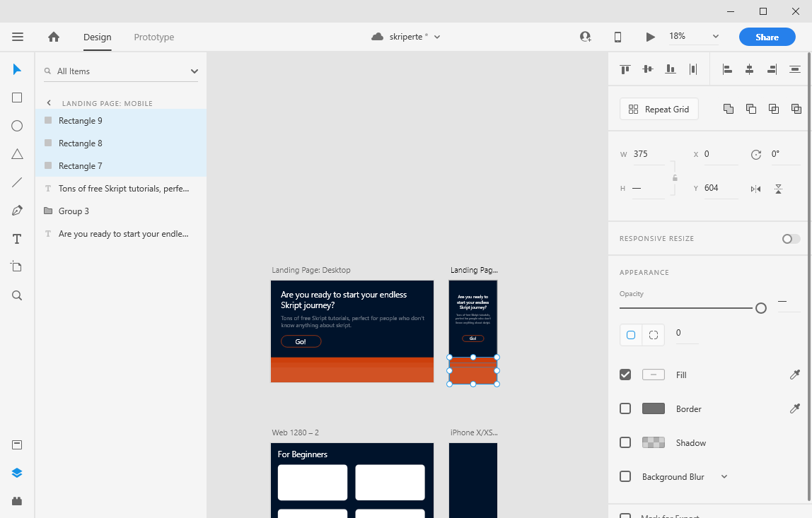The width and height of the screenshot is (812, 518).
Task: Select same radius for all corners
Action: click(631, 335)
